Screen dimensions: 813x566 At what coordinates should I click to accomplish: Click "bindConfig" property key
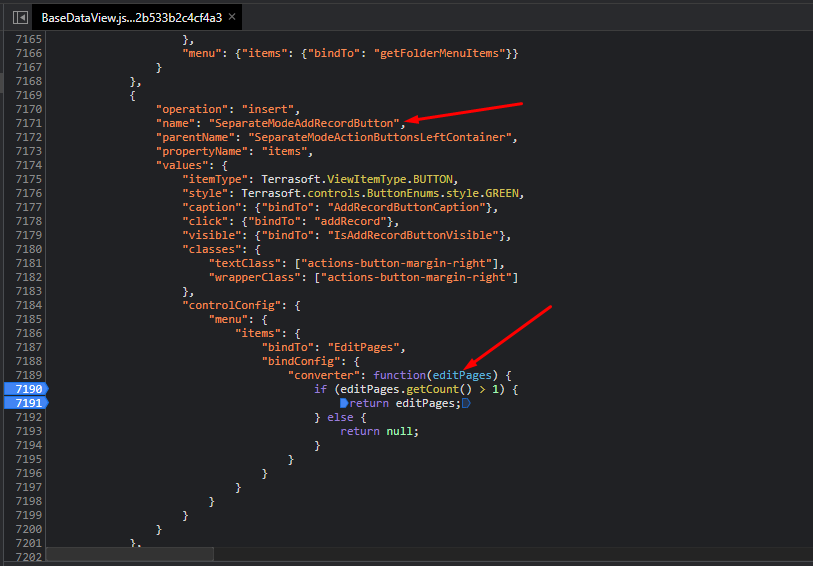click(301, 361)
